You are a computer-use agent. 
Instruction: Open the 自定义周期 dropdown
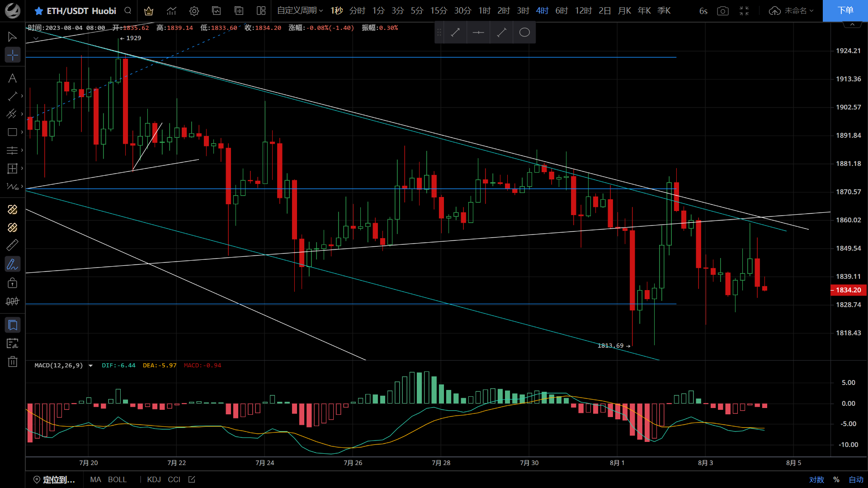tap(299, 11)
